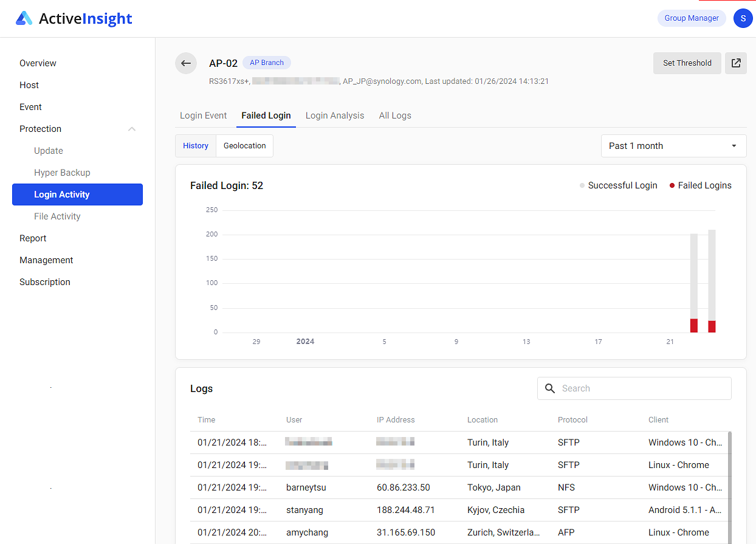Navigate to File Activity in the sidebar
Screen dimensions: 756x544
(57, 216)
